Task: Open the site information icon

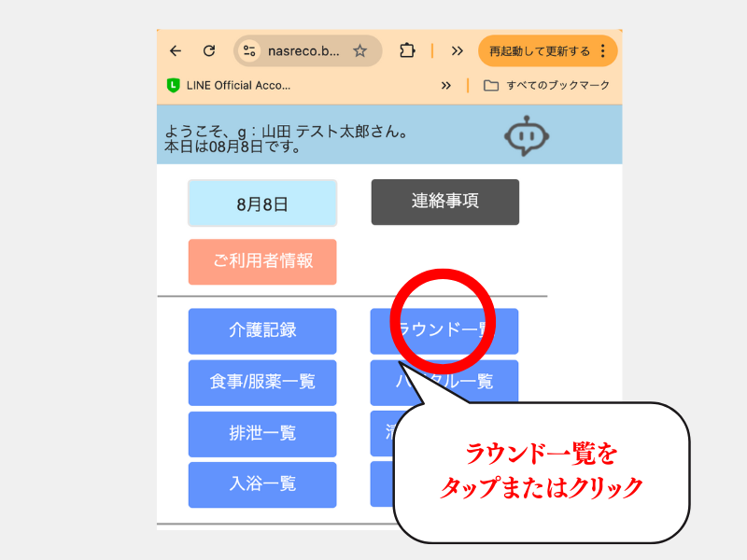Action: (249, 51)
